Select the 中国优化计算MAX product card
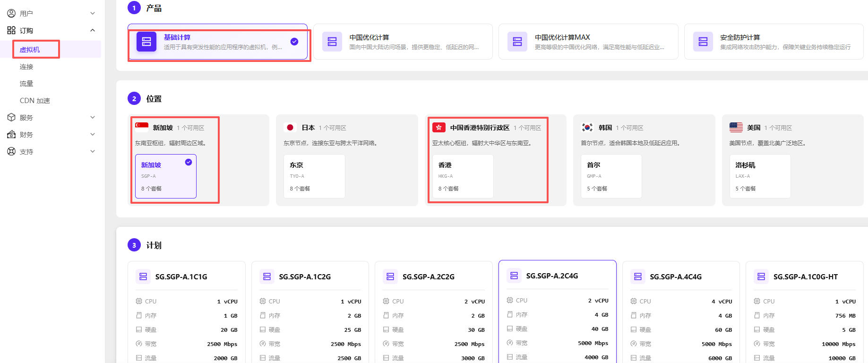Viewport: 868px width, 363px height. click(588, 42)
